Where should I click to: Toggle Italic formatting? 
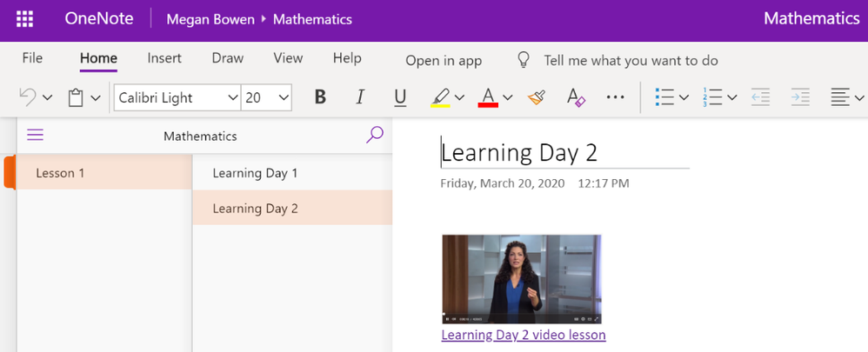click(x=360, y=97)
